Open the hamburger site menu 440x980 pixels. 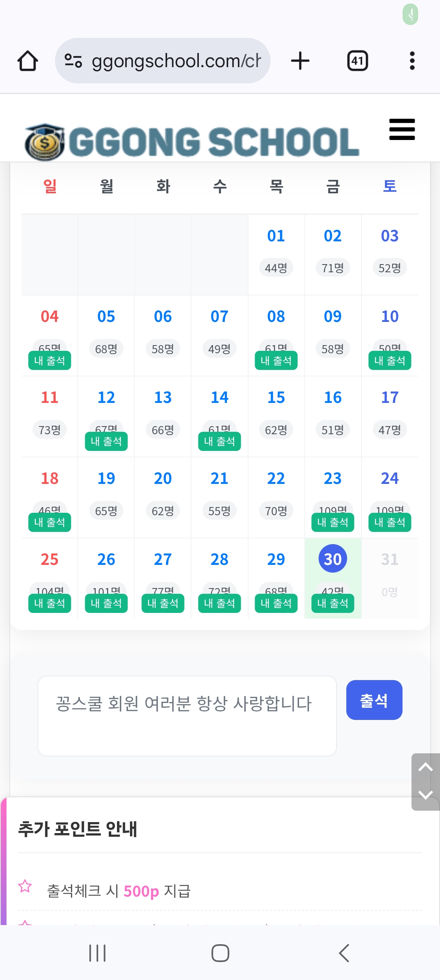[x=402, y=129]
